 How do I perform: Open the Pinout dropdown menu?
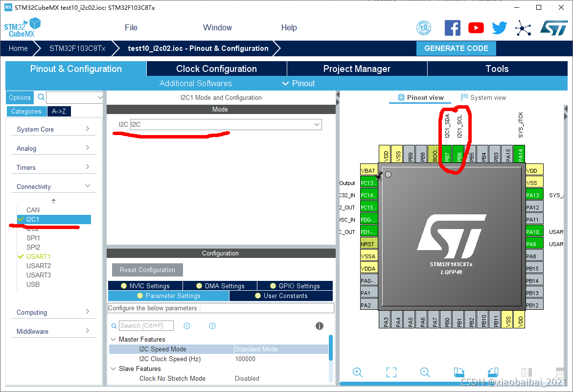click(298, 83)
